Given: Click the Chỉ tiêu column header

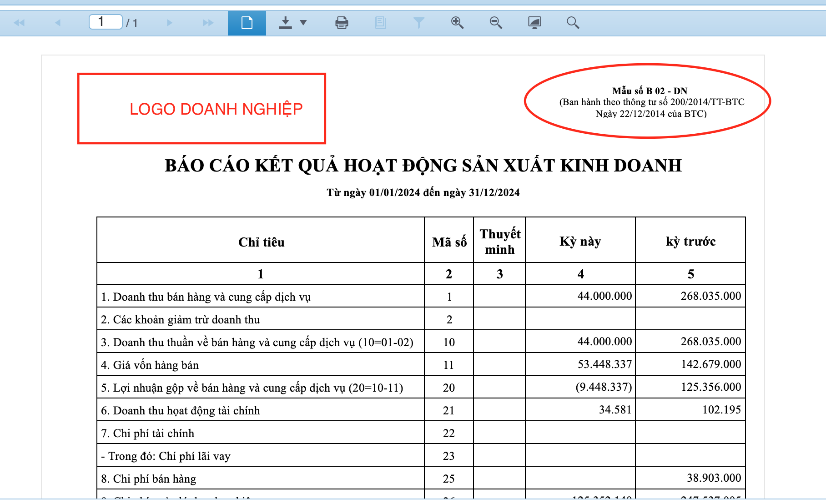Looking at the screenshot, I should (x=261, y=240).
